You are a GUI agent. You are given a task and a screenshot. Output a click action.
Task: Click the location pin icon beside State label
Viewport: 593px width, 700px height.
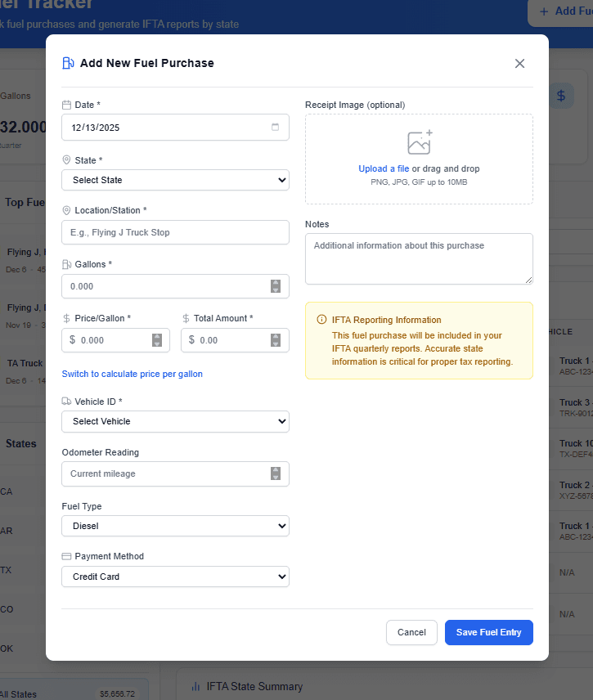coord(65,159)
